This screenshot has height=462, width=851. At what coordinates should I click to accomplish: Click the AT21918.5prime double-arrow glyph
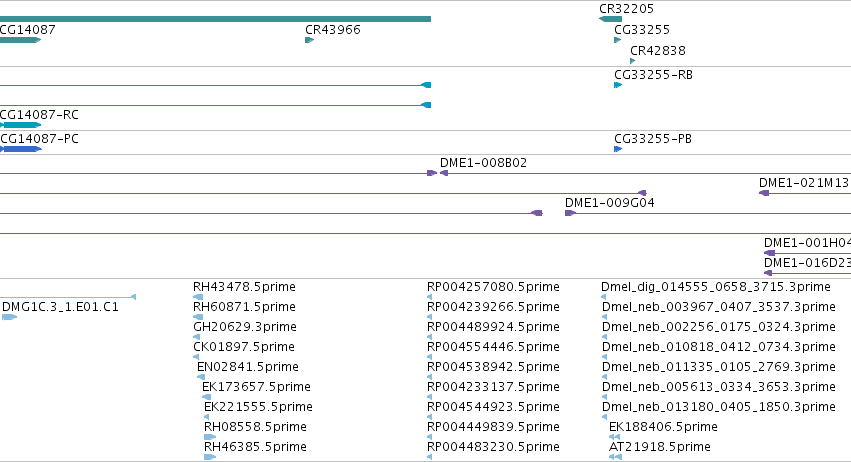pos(615,457)
